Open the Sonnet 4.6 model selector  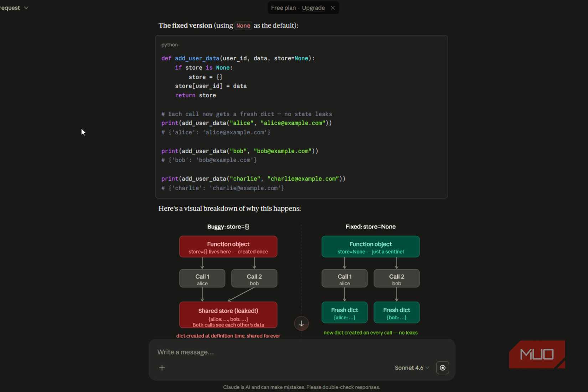pyautogui.click(x=412, y=368)
